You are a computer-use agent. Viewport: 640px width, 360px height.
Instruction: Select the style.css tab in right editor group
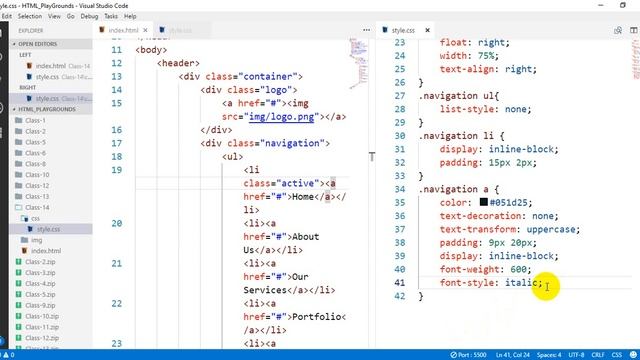[x=403, y=30]
